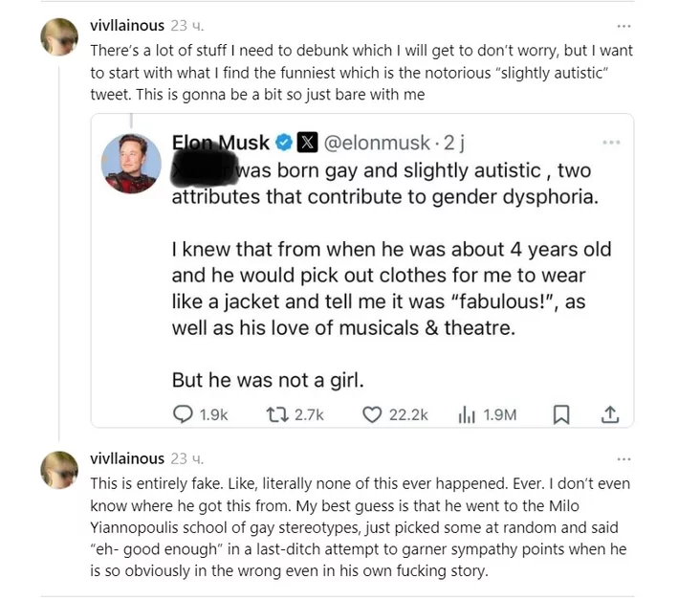Click the views bar-chart icon showing 1.9M
The width and height of the screenshot is (700, 601).
tap(468, 413)
